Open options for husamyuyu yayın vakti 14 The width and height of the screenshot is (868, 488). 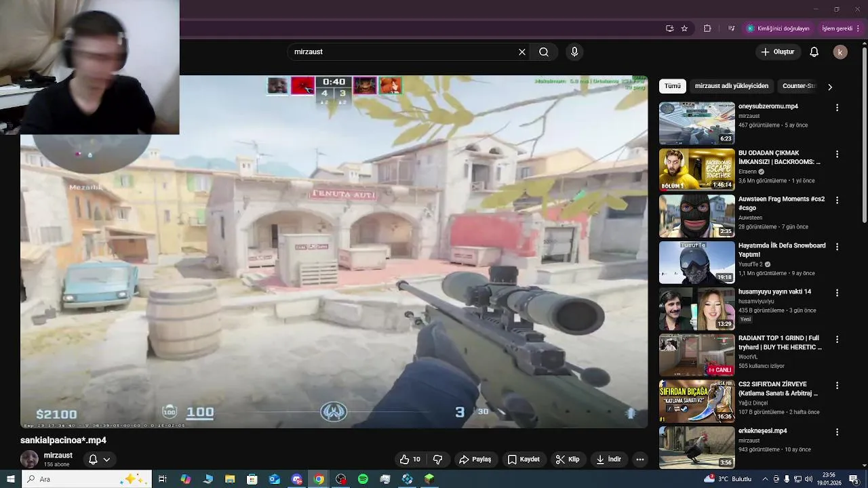[837, 293]
